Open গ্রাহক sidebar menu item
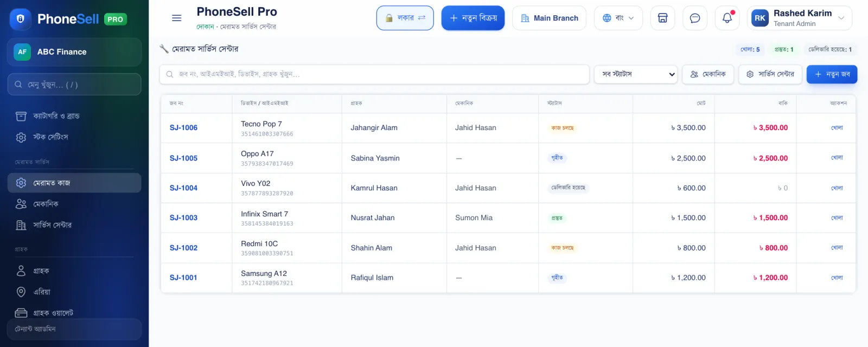Viewport: 868px width, 347px height. 74,271
